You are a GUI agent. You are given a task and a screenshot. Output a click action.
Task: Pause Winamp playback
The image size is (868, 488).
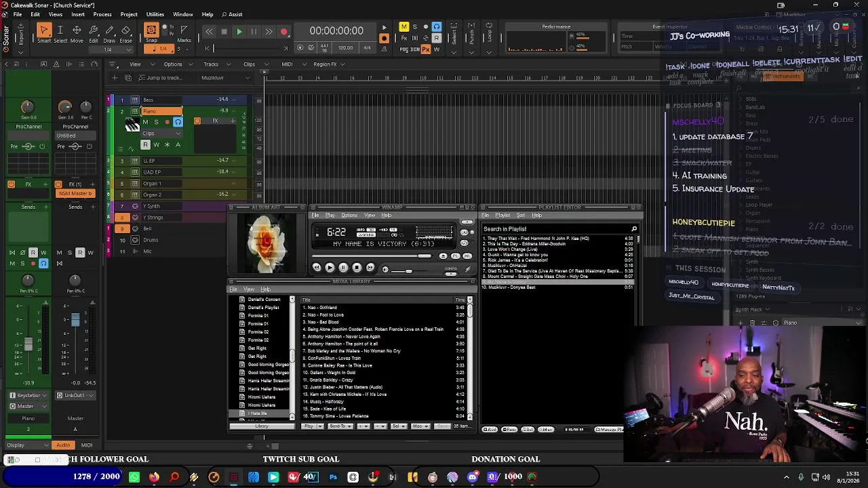coord(343,268)
